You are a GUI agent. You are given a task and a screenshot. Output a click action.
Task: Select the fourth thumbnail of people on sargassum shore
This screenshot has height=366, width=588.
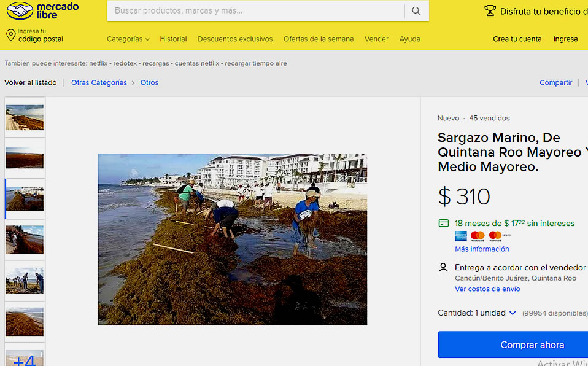[25, 240]
